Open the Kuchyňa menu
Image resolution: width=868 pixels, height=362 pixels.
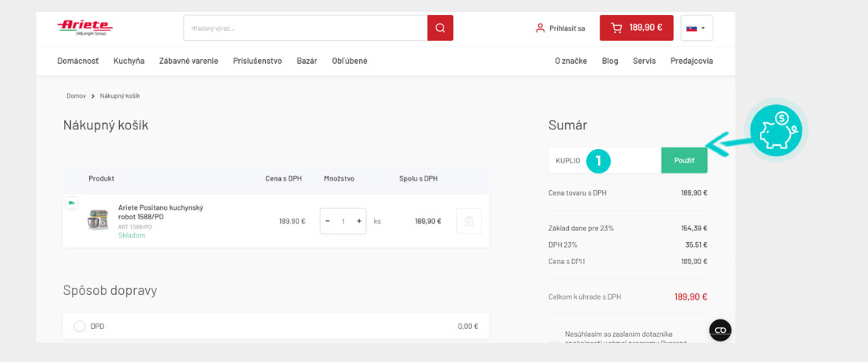[x=129, y=61]
